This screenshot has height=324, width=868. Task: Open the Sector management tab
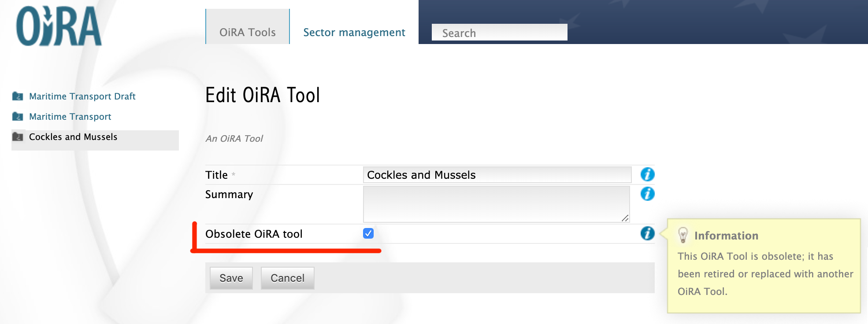[354, 32]
